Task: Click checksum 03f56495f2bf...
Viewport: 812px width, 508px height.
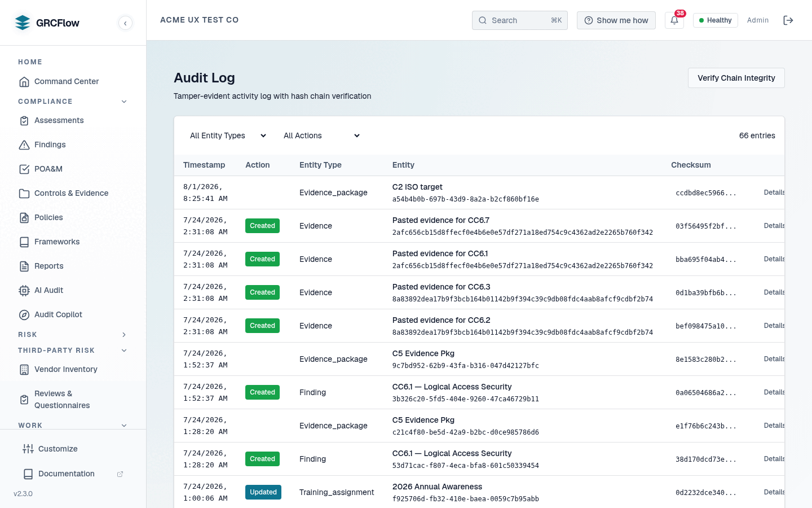Action: coord(706,226)
